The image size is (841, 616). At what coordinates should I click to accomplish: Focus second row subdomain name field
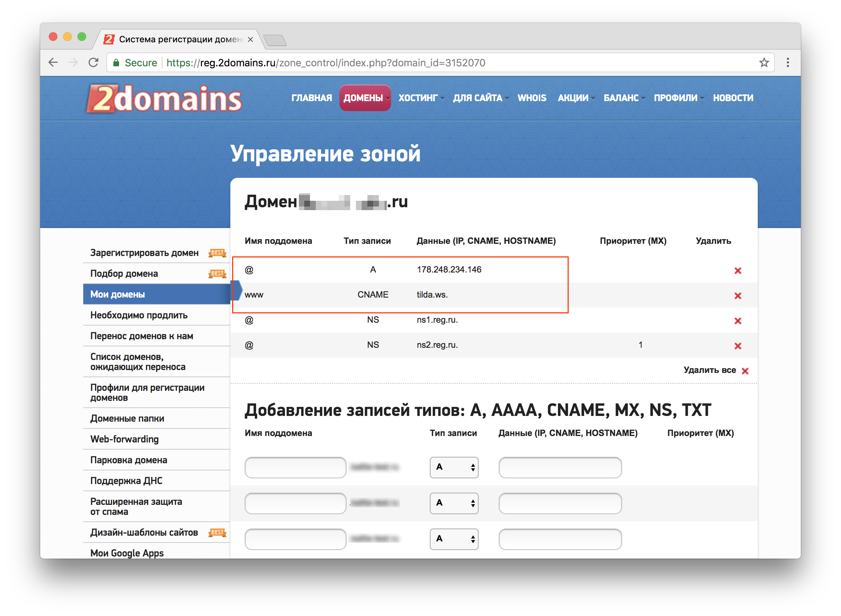pyautogui.click(x=295, y=503)
